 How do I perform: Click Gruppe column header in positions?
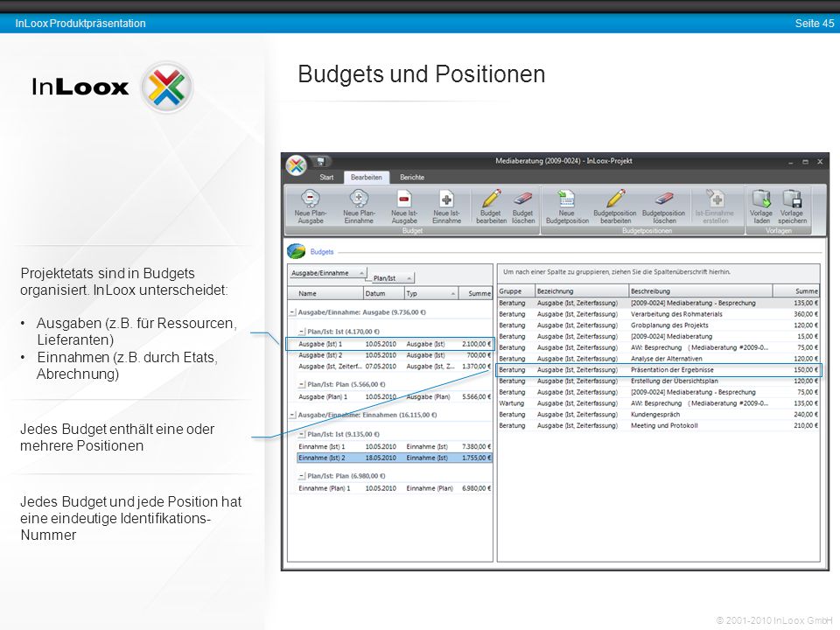pos(516,290)
